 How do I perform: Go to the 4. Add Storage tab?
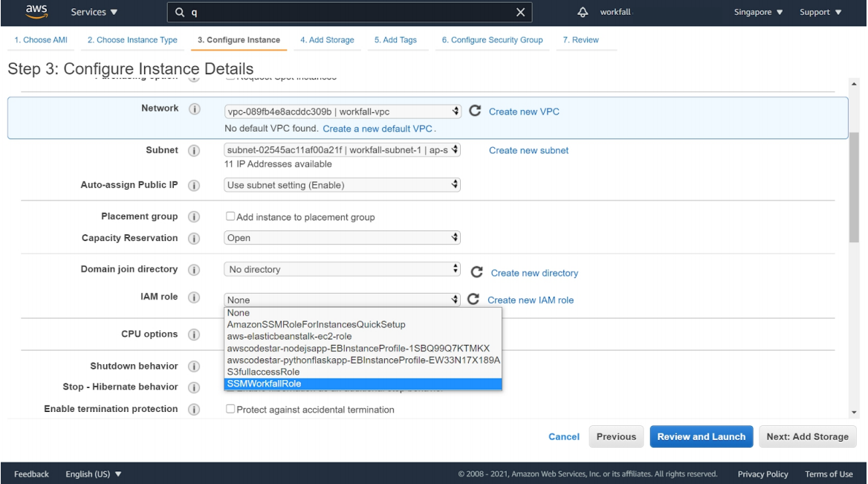point(327,39)
